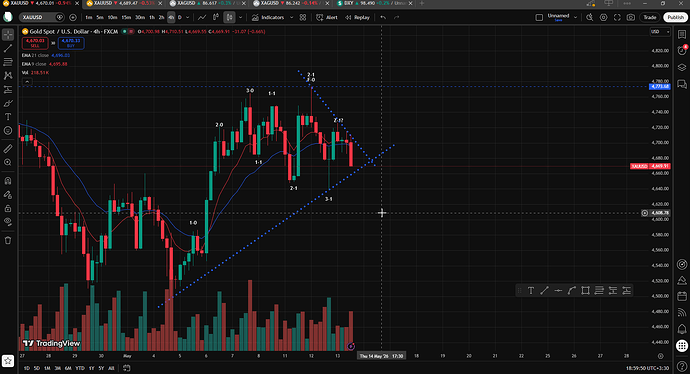
Task: Switch to DXY 98.490 tab
Action: tap(373, 3)
